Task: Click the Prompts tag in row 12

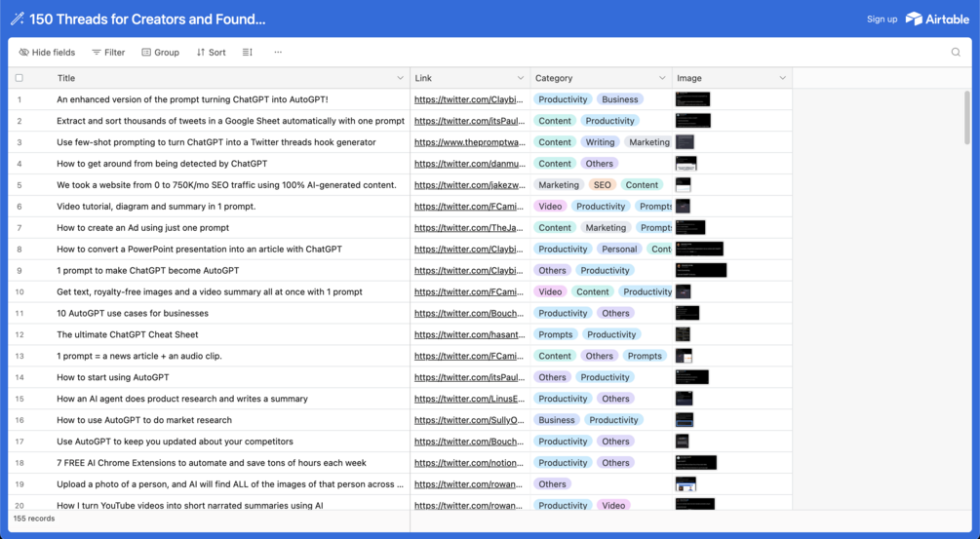Action: [x=556, y=334]
